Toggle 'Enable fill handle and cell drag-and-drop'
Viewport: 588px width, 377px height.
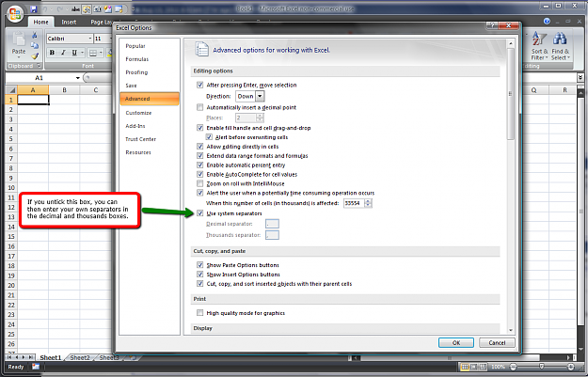(x=199, y=128)
